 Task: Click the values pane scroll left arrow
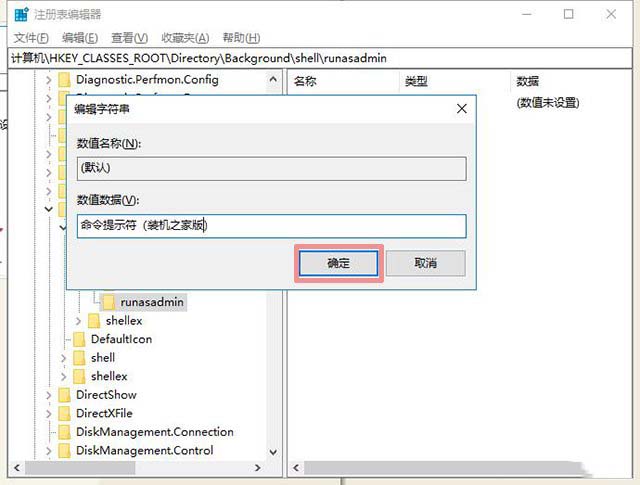(x=296, y=468)
